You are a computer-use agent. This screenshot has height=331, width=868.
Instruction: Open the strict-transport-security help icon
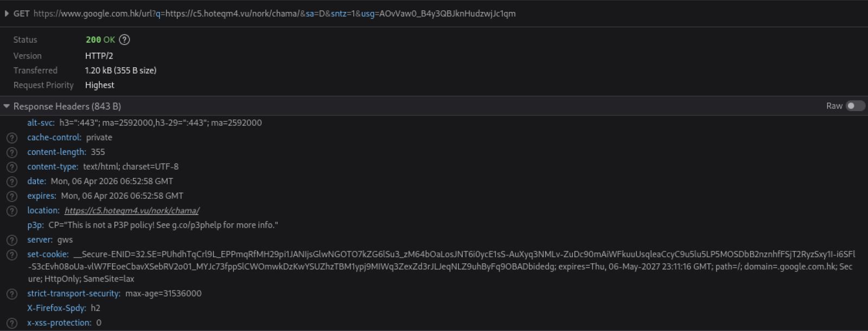pyautogui.click(x=12, y=294)
